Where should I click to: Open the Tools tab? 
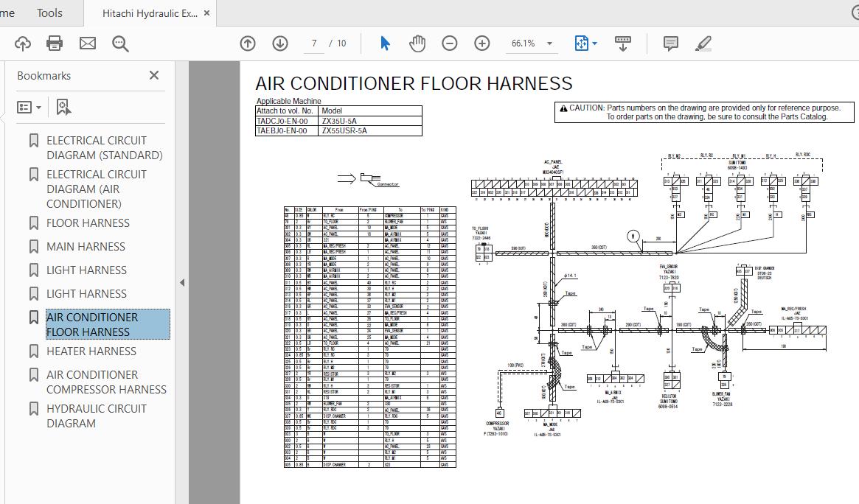point(49,13)
